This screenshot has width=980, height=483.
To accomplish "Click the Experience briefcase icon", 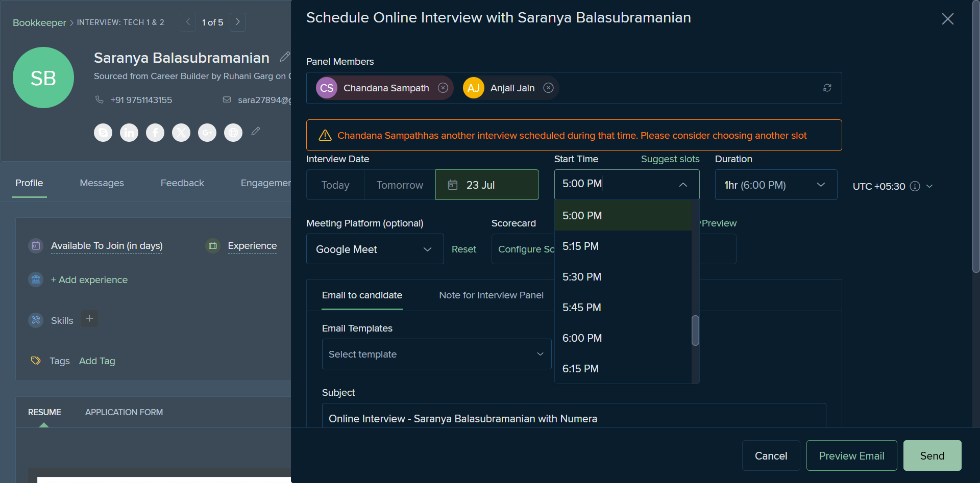I will [213, 246].
